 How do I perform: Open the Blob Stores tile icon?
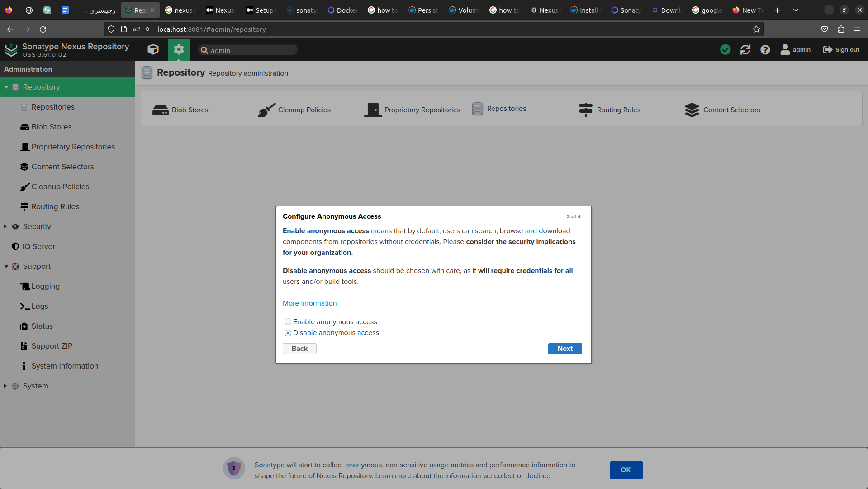160,110
